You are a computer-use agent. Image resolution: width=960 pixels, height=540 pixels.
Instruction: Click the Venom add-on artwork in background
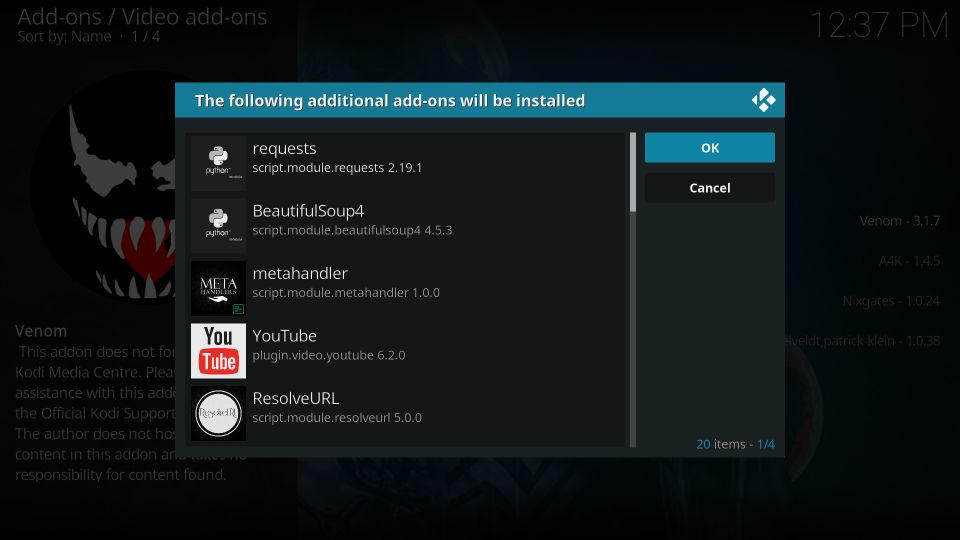(104, 187)
